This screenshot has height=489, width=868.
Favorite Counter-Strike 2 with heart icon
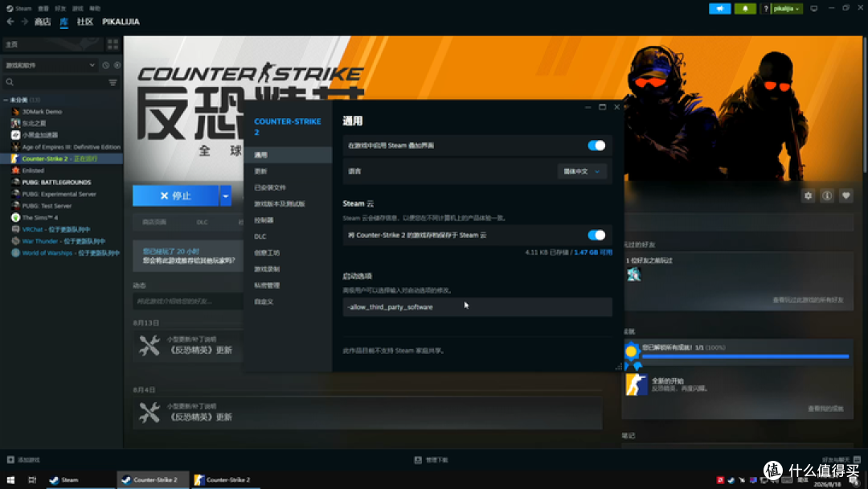tap(845, 195)
